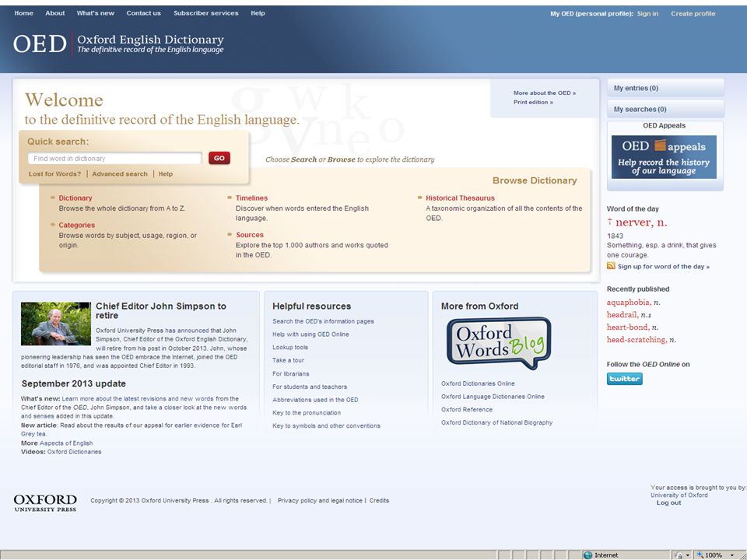Viewport: 747px width, 560px height.
Task: Click More about the OED link
Action: tap(545, 93)
